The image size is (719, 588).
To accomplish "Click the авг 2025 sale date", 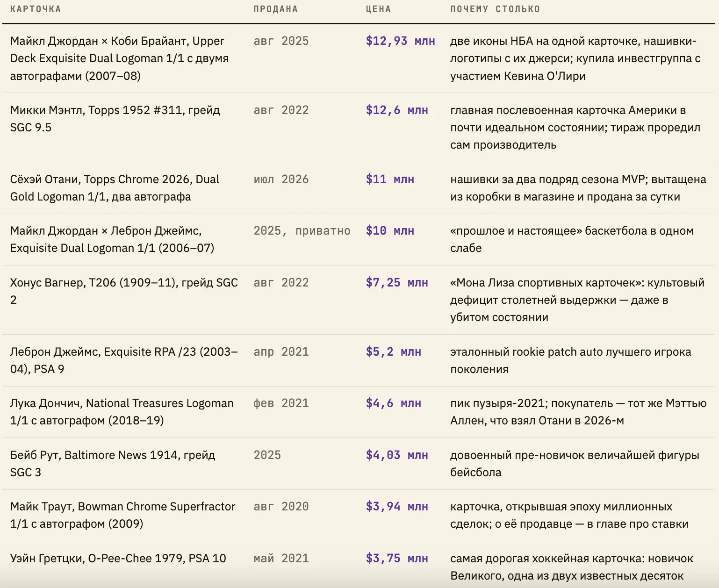I will pyautogui.click(x=281, y=41).
